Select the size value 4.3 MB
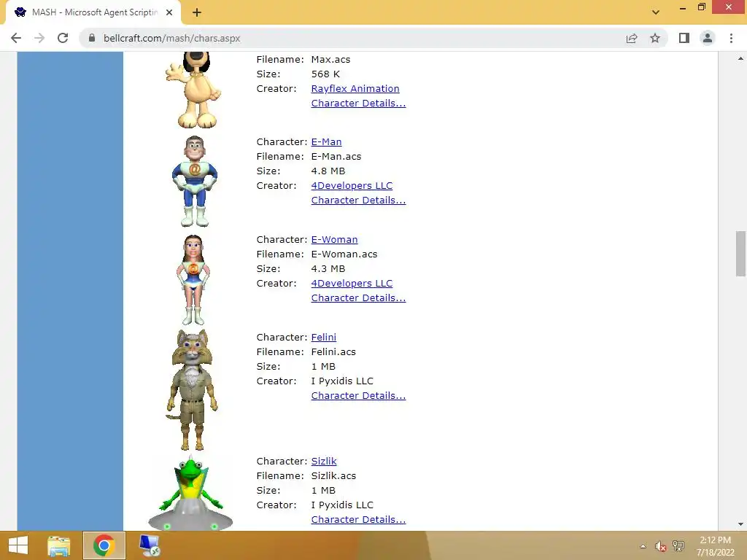 [328, 268]
